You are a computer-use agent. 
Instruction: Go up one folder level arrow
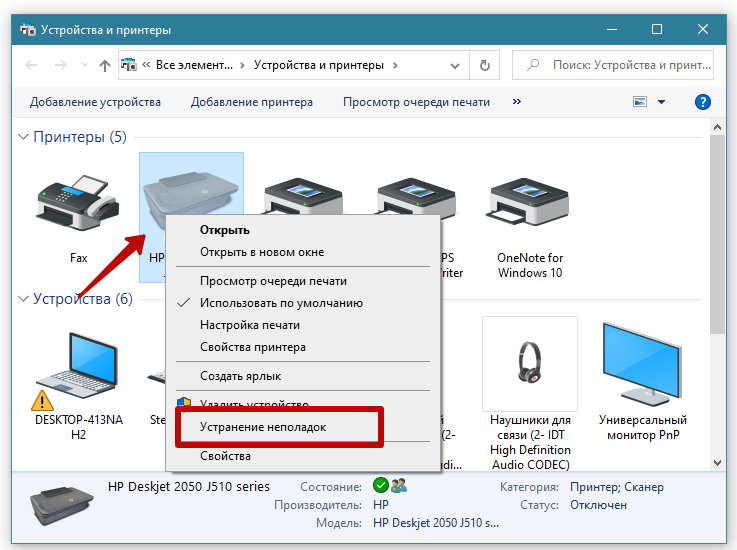[105, 65]
